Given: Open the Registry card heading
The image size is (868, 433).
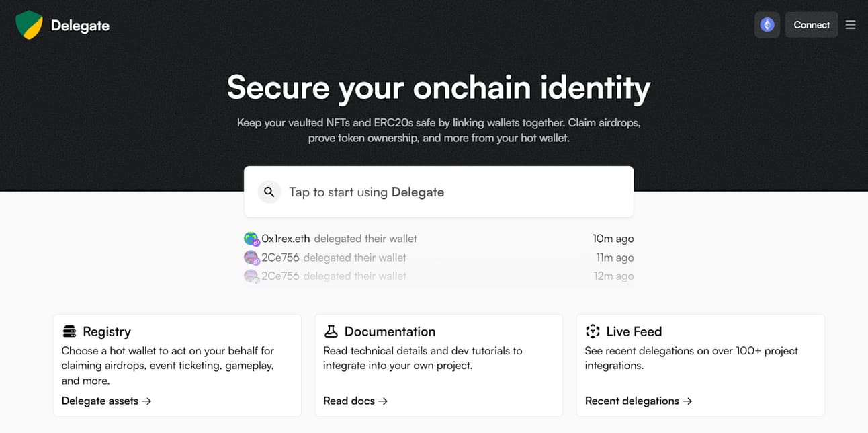Looking at the screenshot, I should point(107,331).
